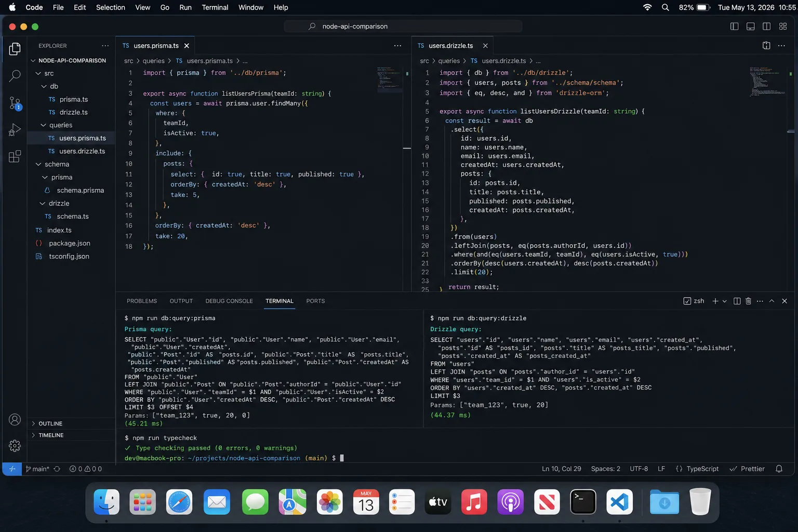This screenshot has height=532, width=798.
Task: Open the Search view in activity bar
Action: click(x=15, y=76)
